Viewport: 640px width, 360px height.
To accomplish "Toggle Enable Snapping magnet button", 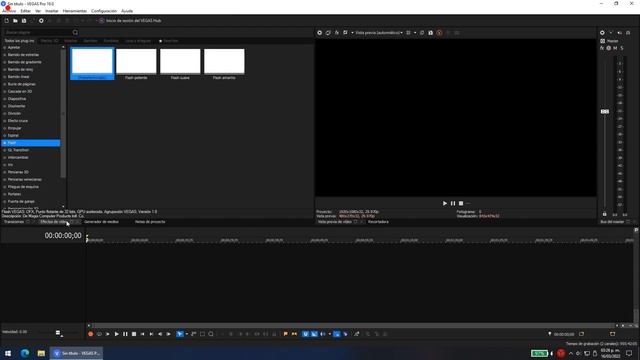I will click(305, 334).
